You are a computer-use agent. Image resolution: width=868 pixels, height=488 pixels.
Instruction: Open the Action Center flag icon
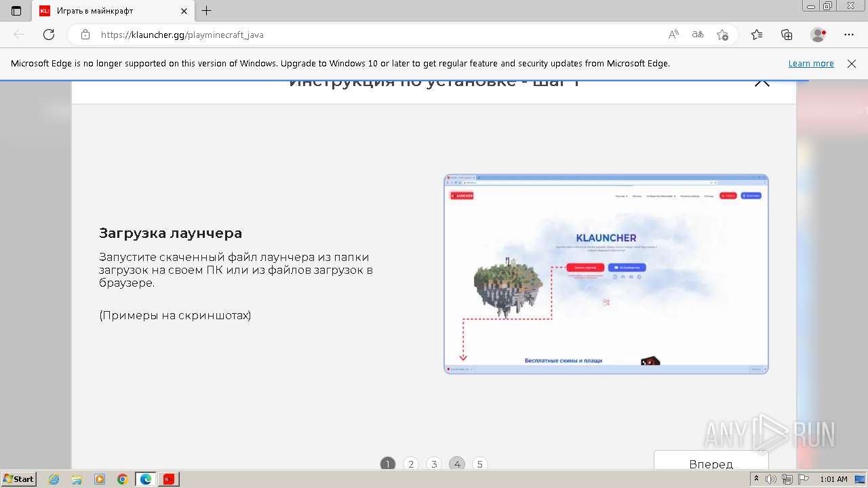[802, 479]
